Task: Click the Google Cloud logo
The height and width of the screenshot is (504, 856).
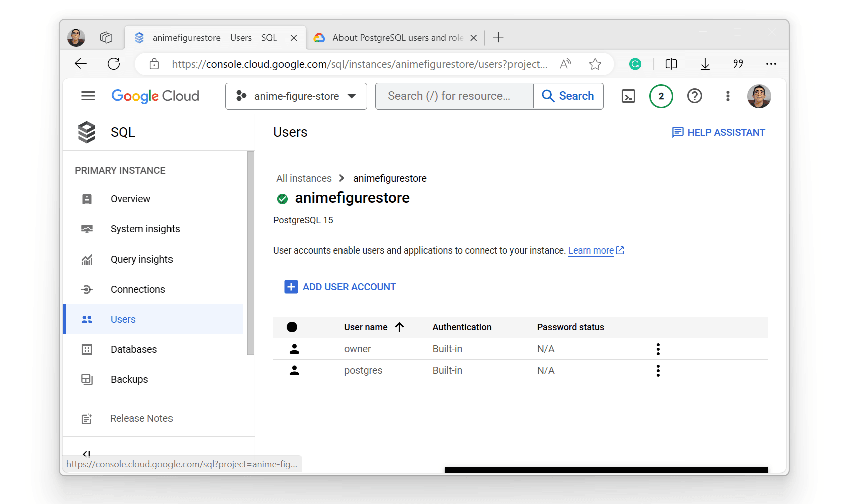Action: (x=155, y=96)
